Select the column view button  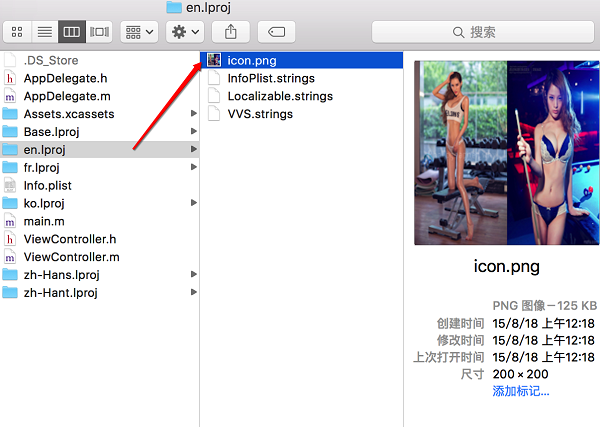click(x=72, y=32)
